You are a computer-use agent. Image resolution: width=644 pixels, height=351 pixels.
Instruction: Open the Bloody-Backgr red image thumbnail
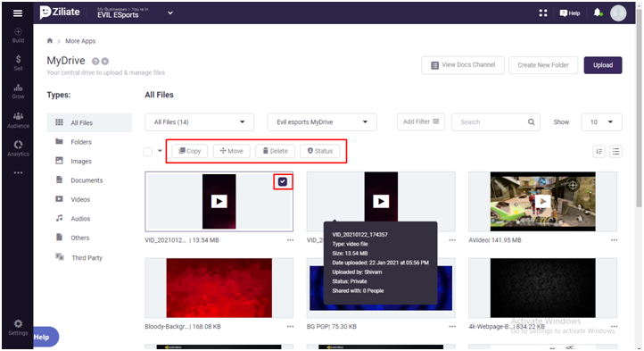[x=219, y=288]
